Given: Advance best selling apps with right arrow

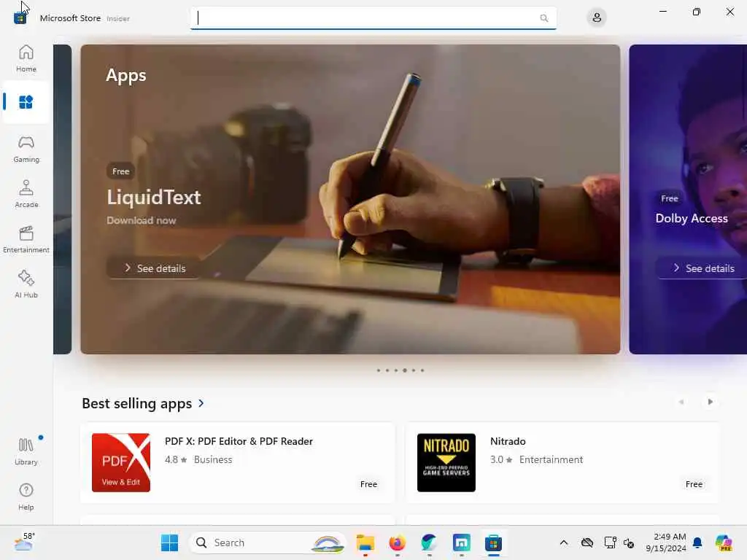Looking at the screenshot, I should point(710,402).
